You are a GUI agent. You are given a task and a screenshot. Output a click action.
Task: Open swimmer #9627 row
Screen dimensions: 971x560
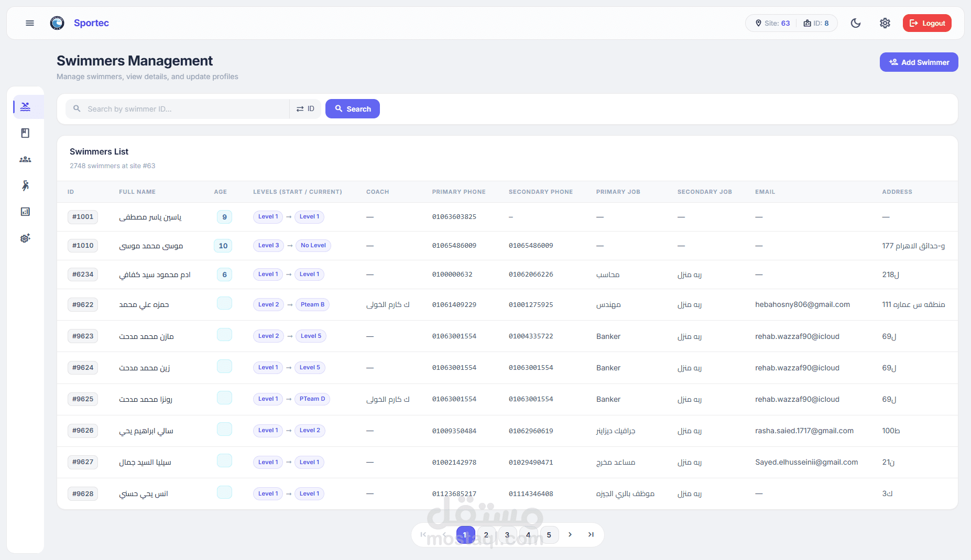point(507,462)
